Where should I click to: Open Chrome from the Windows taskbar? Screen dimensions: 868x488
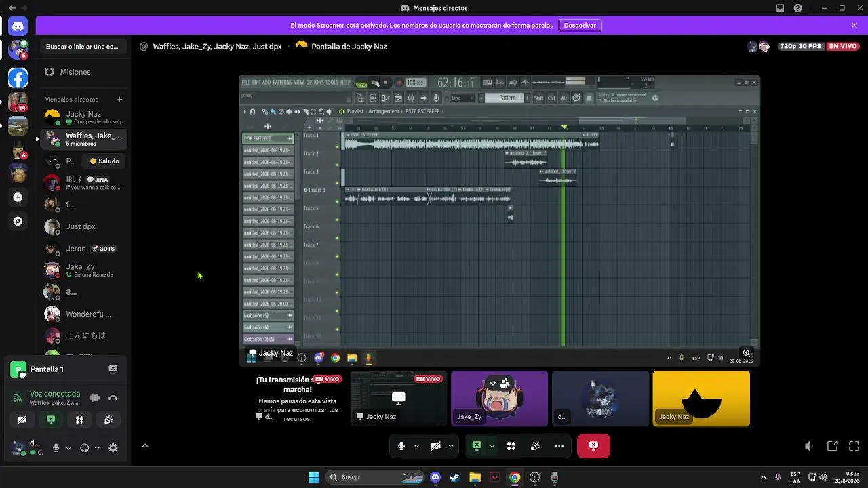(515, 477)
